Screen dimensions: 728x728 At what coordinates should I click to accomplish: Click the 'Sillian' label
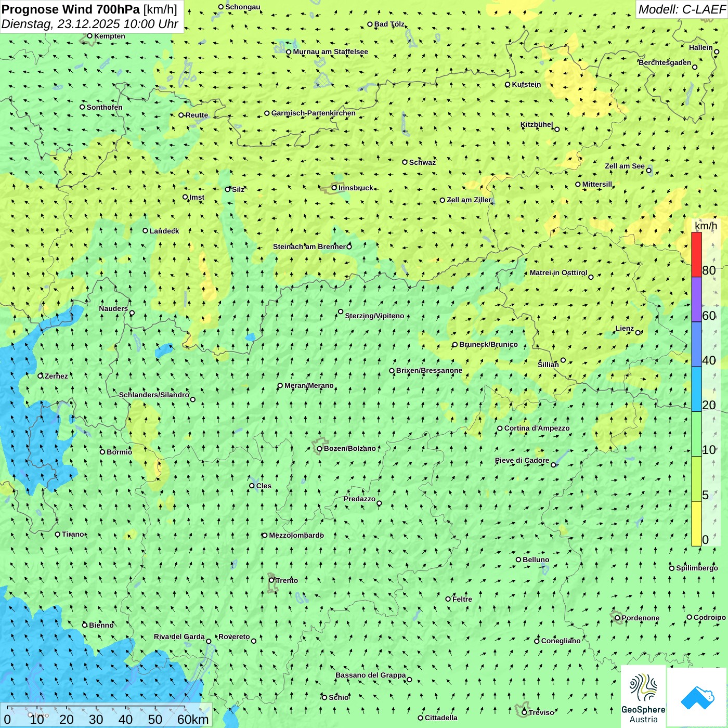click(548, 365)
